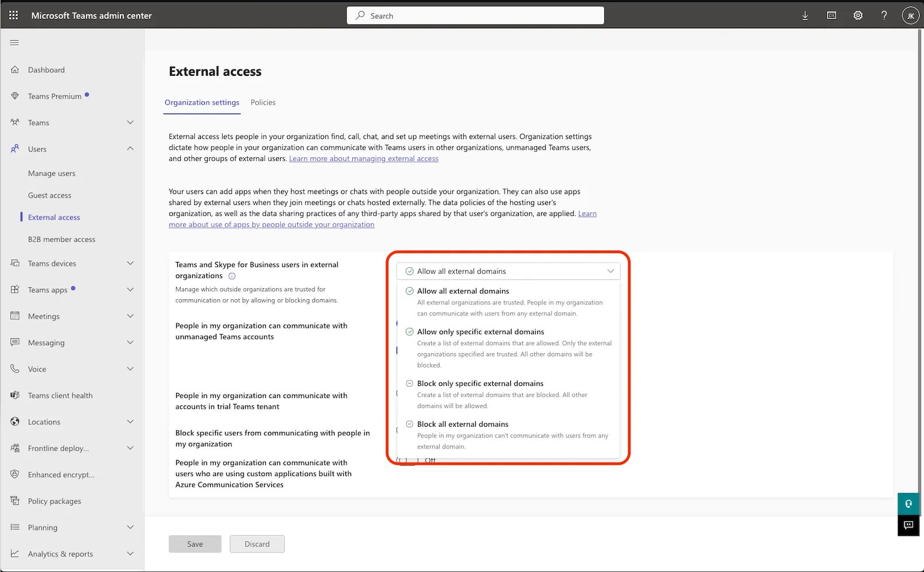Open help with the question mark icon

pos(884,16)
